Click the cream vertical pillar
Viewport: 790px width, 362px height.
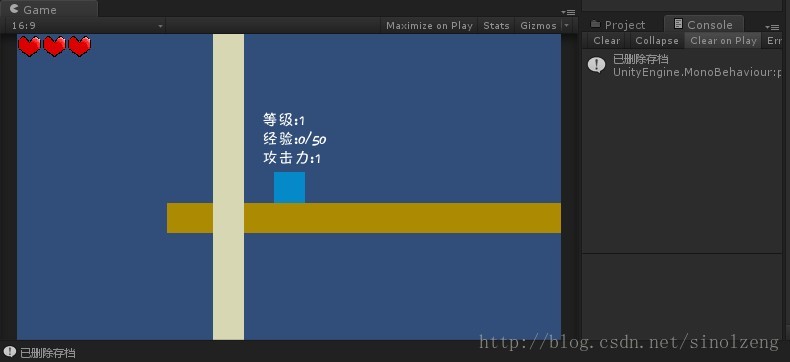pyautogui.click(x=229, y=187)
